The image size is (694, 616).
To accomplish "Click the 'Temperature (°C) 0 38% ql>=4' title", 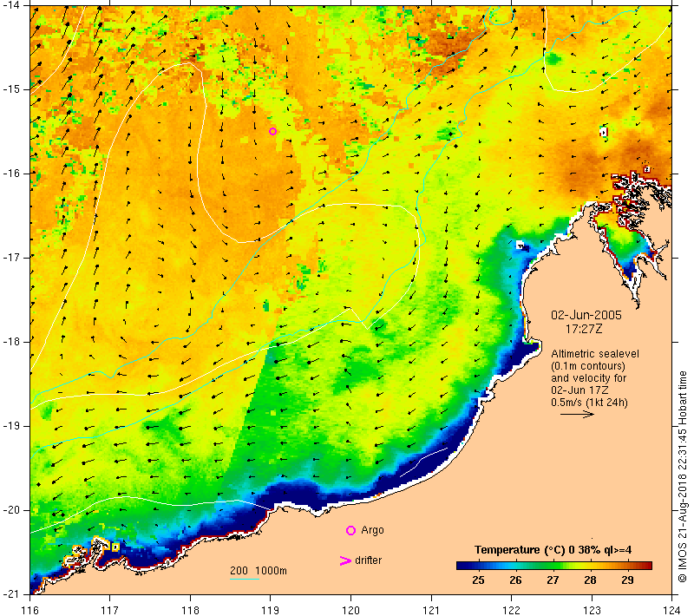I will (x=553, y=550).
